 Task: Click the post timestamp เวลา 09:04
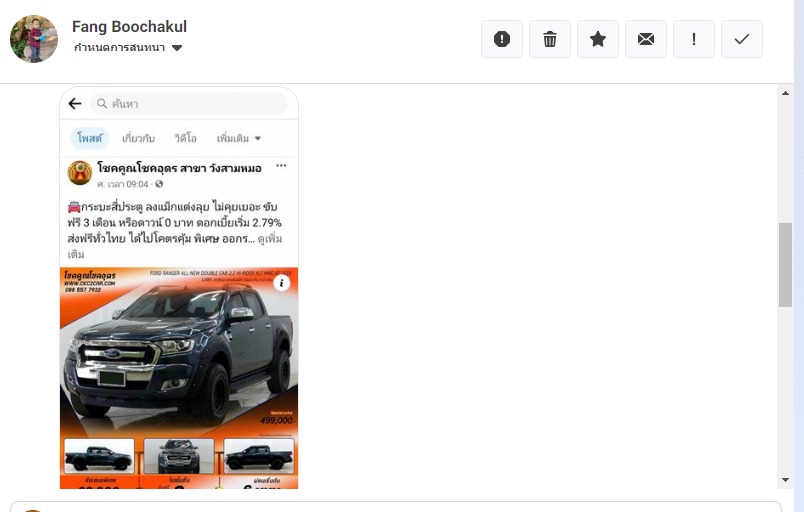(x=123, y=184)
